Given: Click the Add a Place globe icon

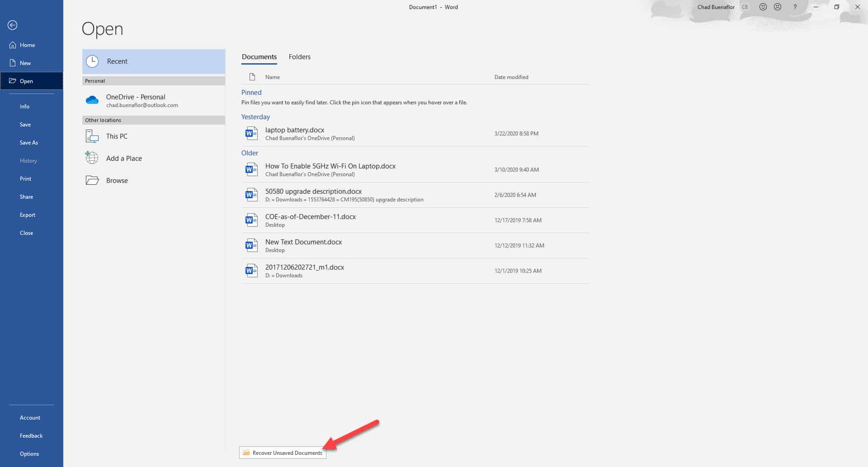Looking at the screenshot, I should 92,158.
